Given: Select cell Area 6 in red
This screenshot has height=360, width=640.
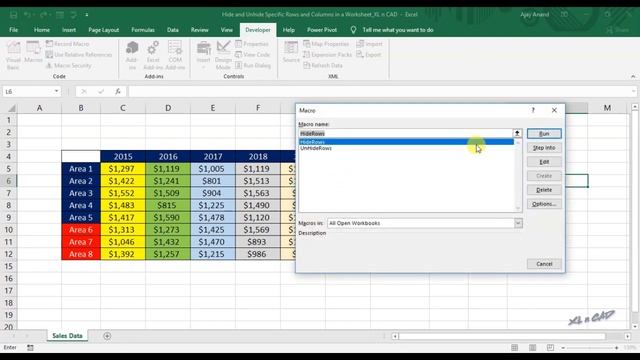Looking at the screenshot, I should (x=81, y=230).
